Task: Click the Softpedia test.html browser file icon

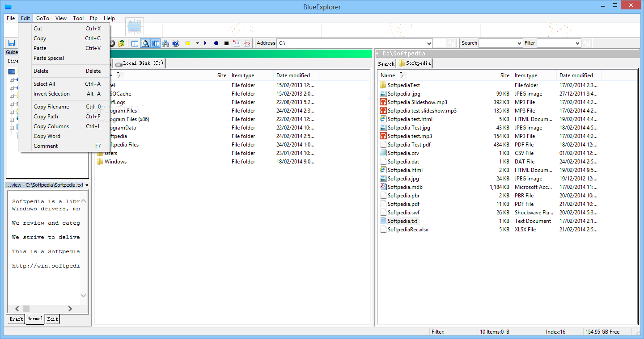Action: click(x=383, y=119)
